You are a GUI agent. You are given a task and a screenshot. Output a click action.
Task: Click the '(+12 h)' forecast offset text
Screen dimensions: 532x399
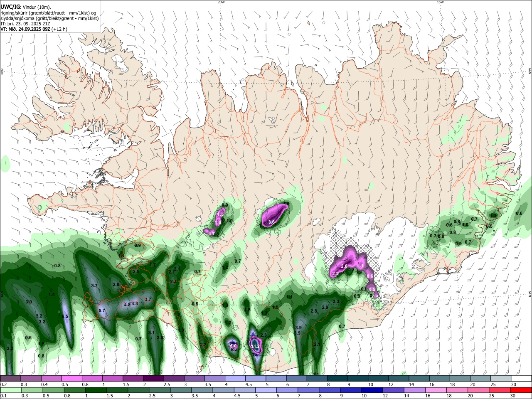click(60, 29)
